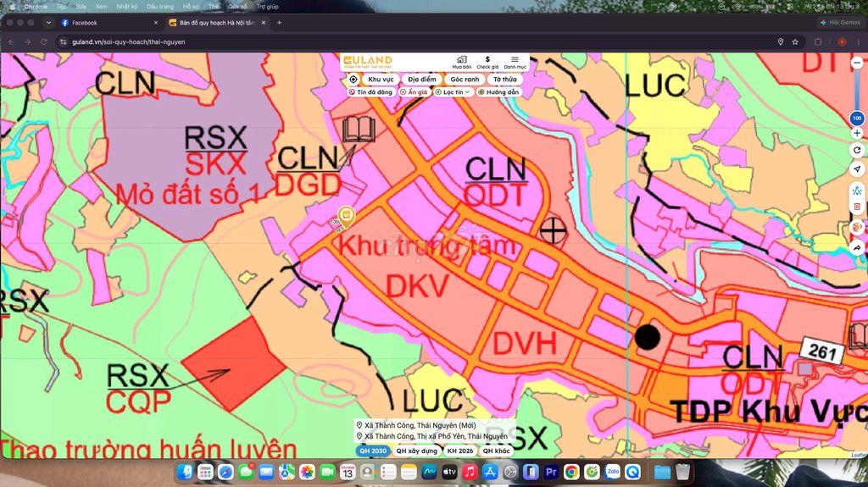The width and height of the screenshot is (868, 487).
Task: Click the share arrow icon
Action: point(857,247)
